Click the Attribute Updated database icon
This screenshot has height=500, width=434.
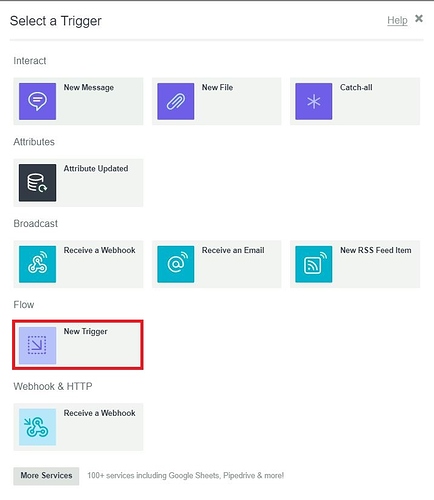point(37,183)
